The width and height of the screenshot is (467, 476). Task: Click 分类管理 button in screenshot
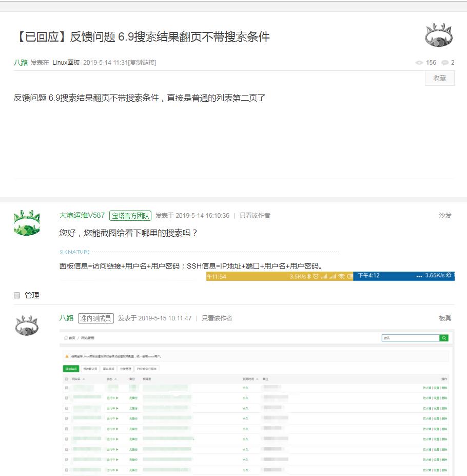pyautogui.click(x=126, y=369)
